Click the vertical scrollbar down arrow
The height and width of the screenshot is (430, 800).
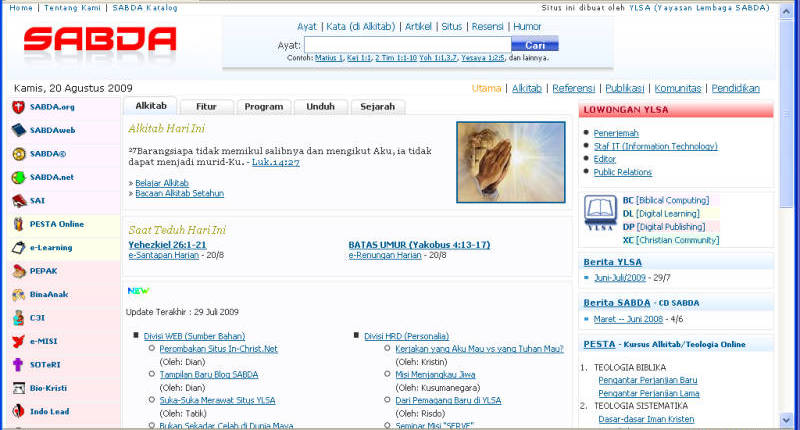(x=786, y=420)
